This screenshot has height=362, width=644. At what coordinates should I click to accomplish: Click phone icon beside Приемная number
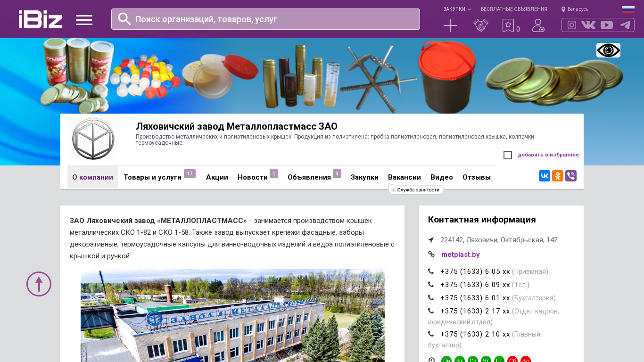coord(431,271)
